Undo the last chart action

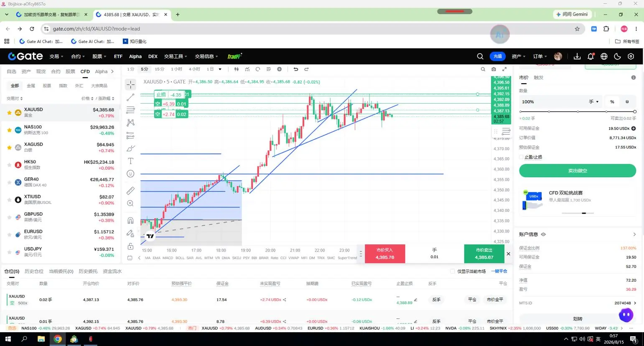pyautogui.click(x=296, y=69)
